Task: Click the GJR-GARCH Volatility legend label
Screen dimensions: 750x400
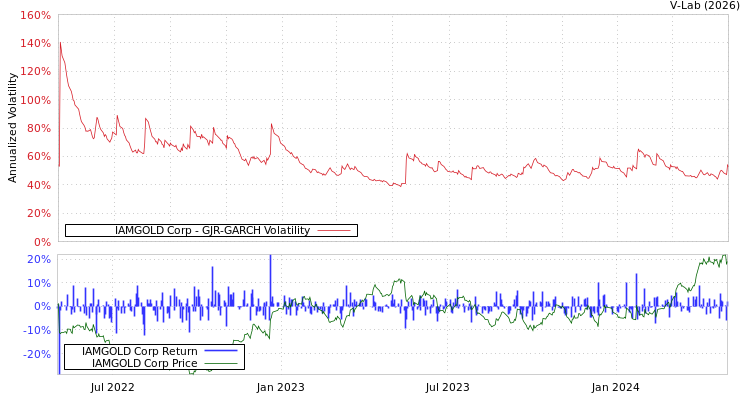Action: (212, 231)
